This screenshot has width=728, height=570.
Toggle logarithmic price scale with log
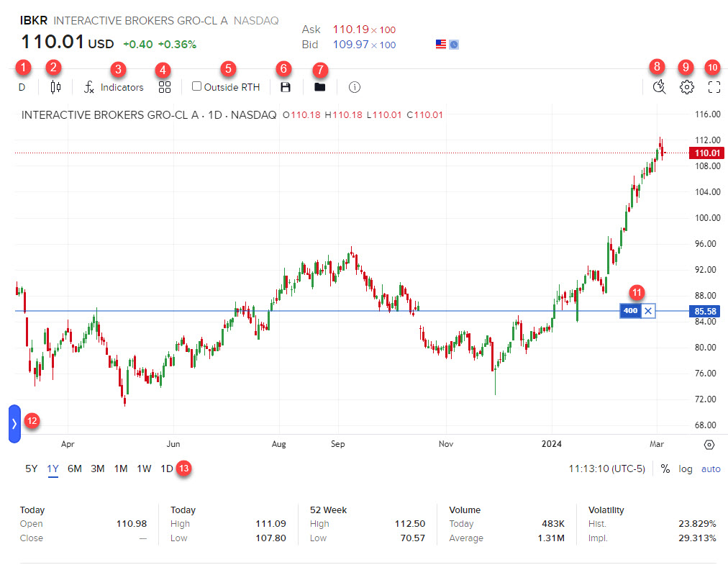click(685, 469)
